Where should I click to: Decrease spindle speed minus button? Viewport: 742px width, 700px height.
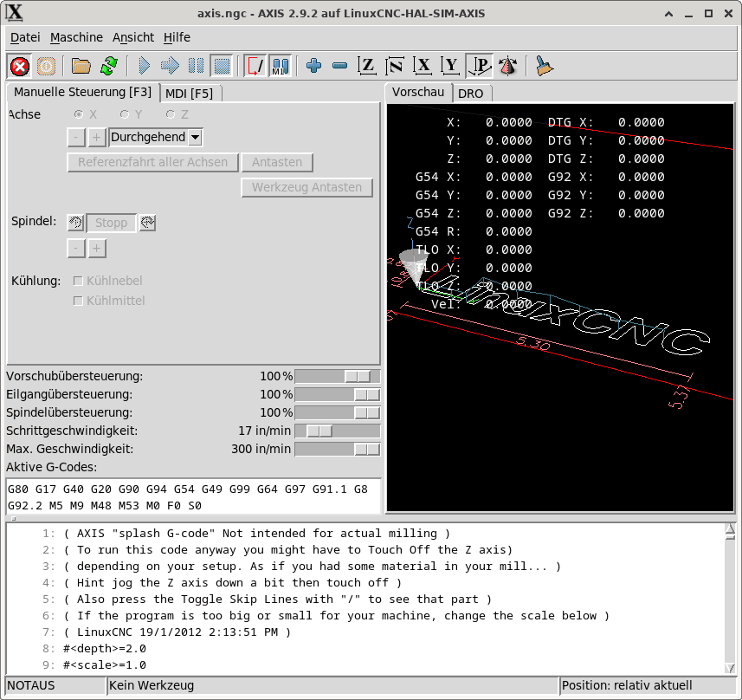pyautogui.click(x=76, y=248)
